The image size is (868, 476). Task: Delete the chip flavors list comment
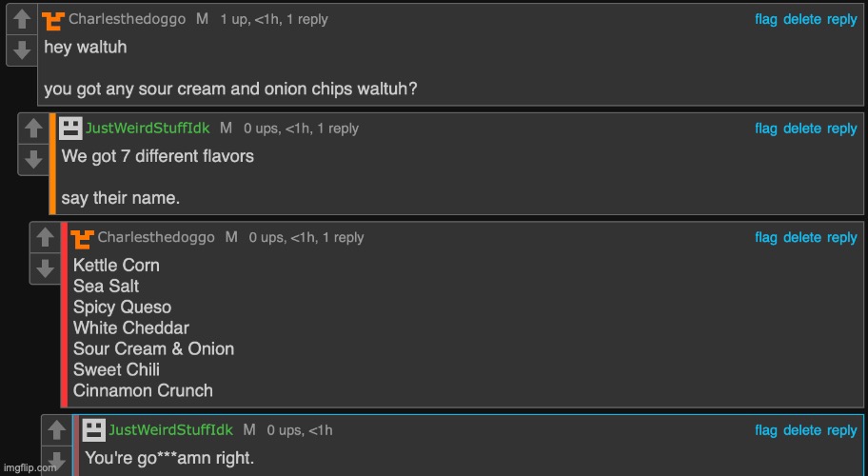point(801,237)
